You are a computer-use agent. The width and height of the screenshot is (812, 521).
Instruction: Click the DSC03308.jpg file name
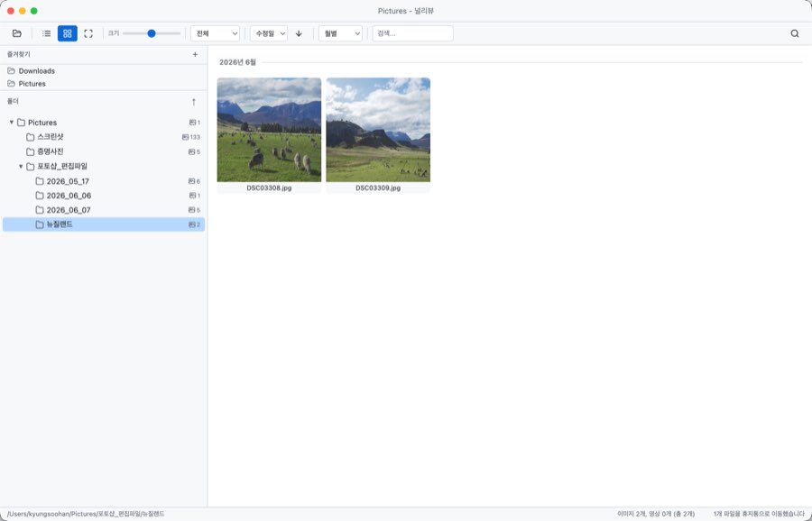pos(269,188)
